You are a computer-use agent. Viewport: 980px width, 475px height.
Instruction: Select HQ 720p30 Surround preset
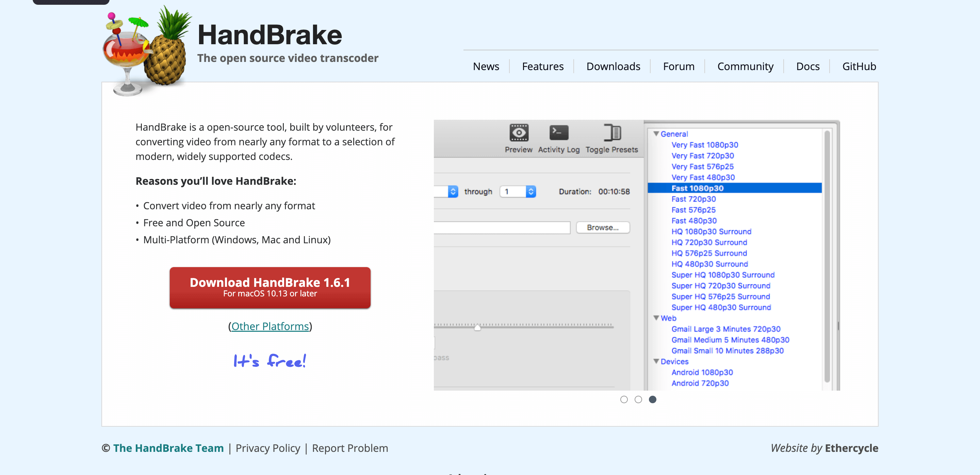[709, 242]
